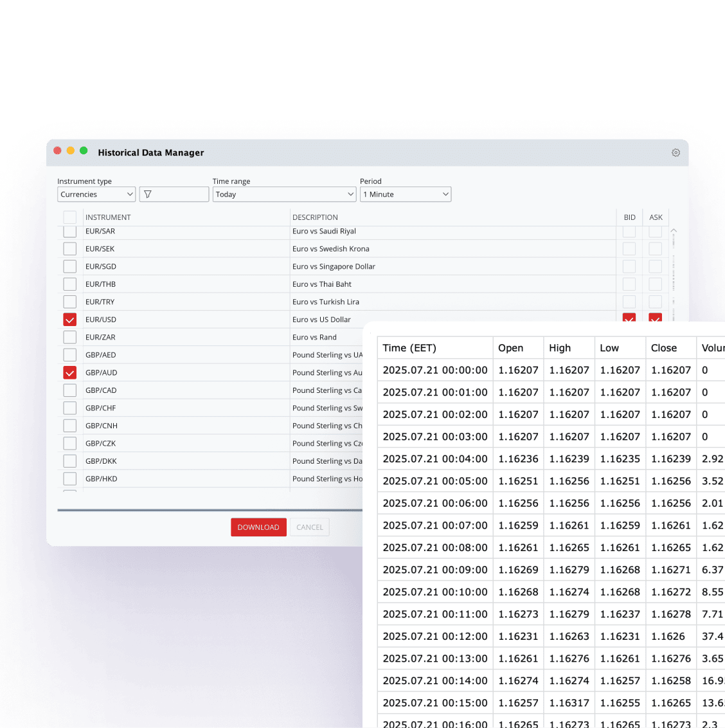This screenshot has width=725, height=728.
Task: Click the CANCEL button
Action: point(310,527)
